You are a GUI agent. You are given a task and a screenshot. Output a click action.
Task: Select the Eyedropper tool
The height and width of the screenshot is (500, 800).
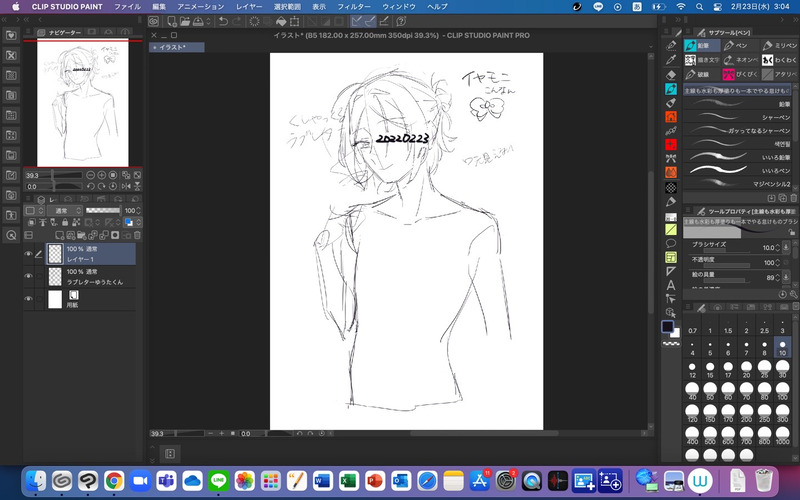pyautogui.click(x=671, y=60)
